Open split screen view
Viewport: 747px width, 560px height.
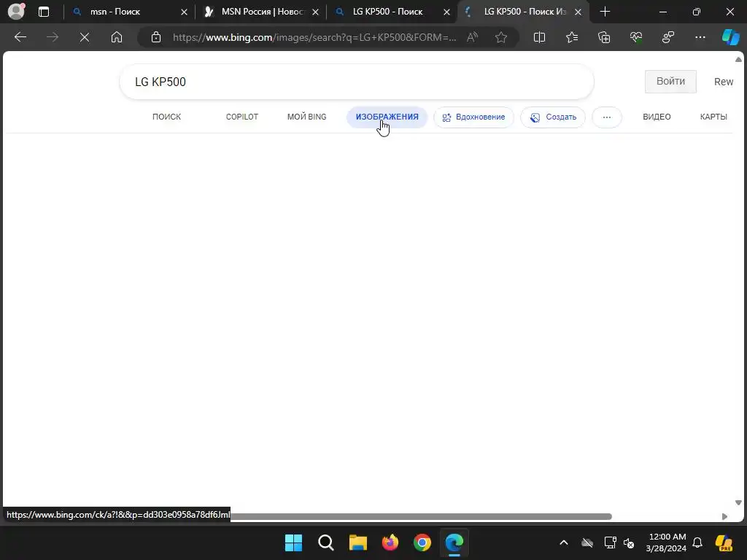[x=539, y=37]
